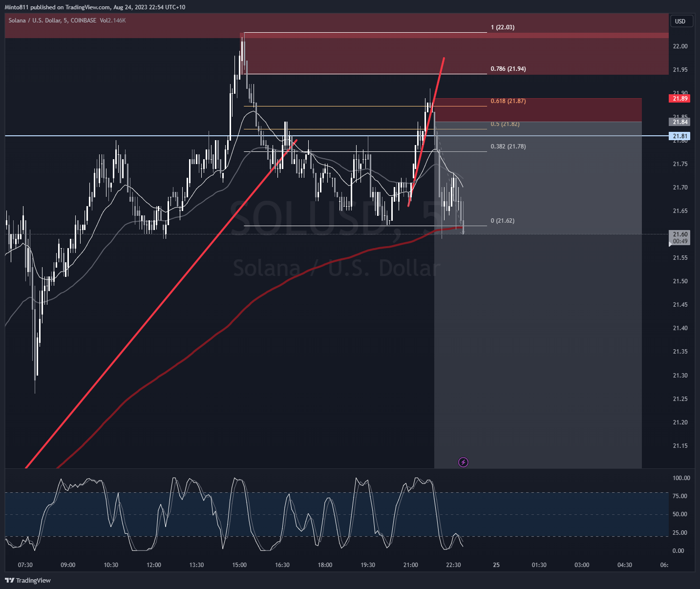Click the 22.00 price axis label
700x589 pixels.
click(x=680, y=46)
